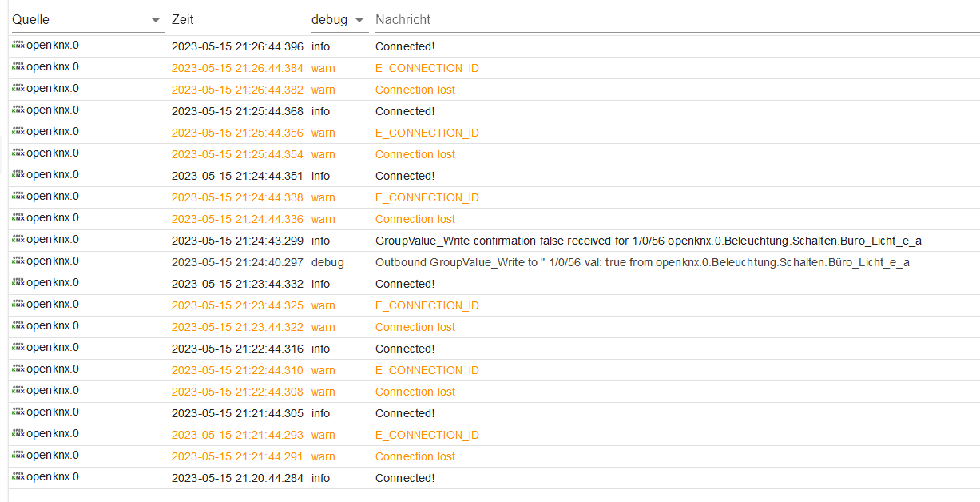Click the Connection lost message at 21:24:44.336
Screen dimensions: 980x502
[415, 219]
